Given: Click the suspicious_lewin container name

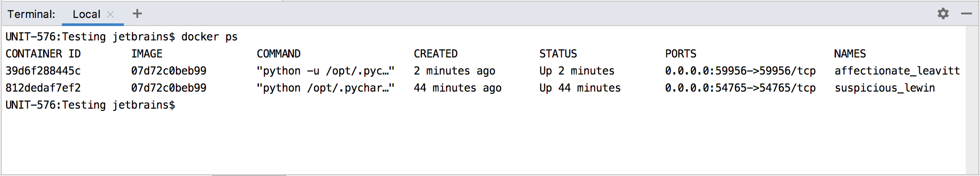Looking at the screenshot, I should coord(884,88).
